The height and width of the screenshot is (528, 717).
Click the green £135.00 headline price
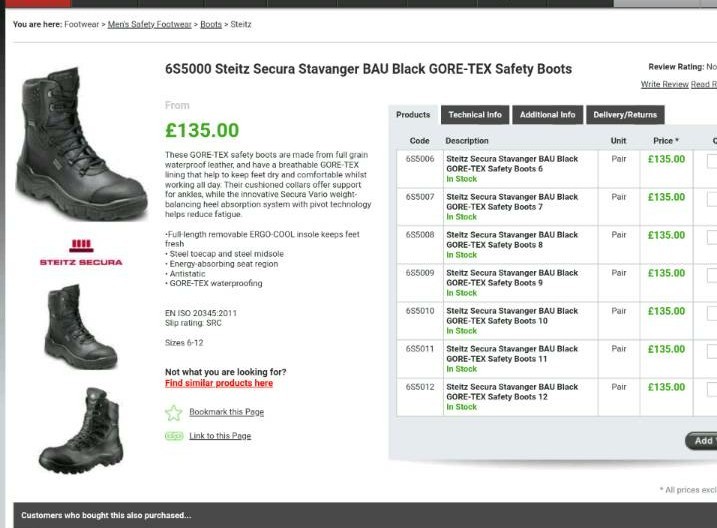tap(202, 130)
